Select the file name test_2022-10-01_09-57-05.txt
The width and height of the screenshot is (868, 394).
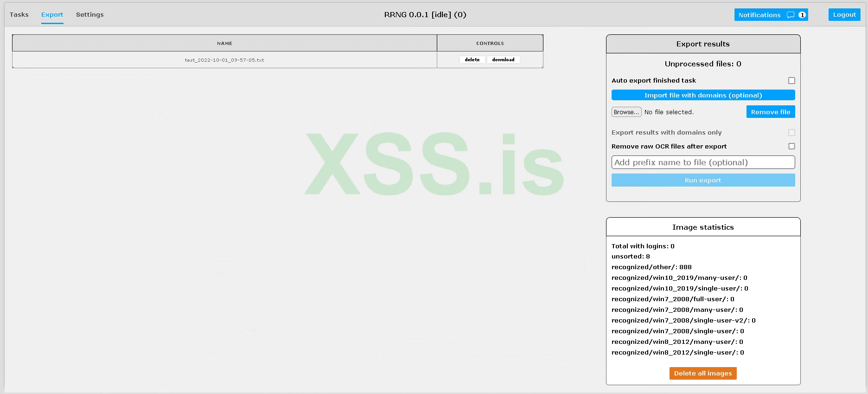[x=224, y=60]
